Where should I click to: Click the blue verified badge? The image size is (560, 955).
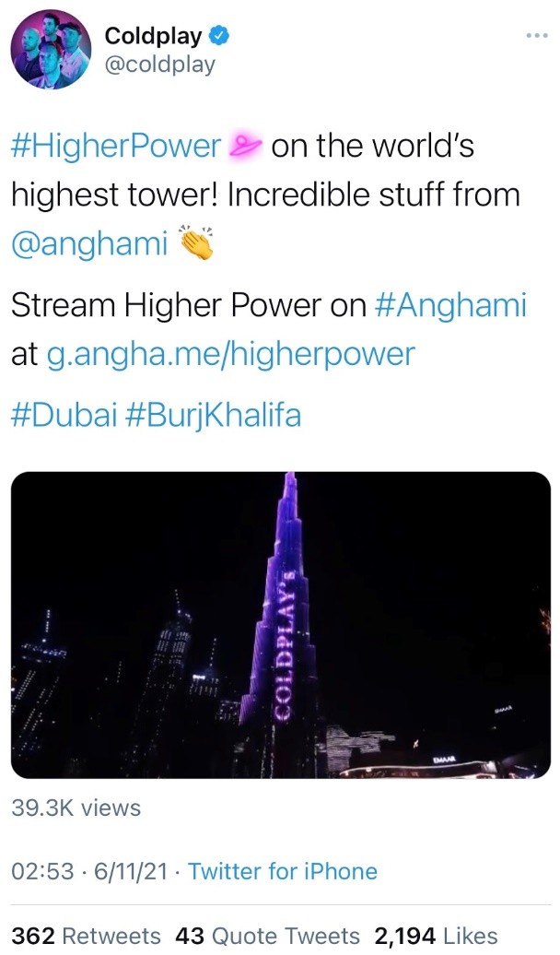click(x=219, y=37)
